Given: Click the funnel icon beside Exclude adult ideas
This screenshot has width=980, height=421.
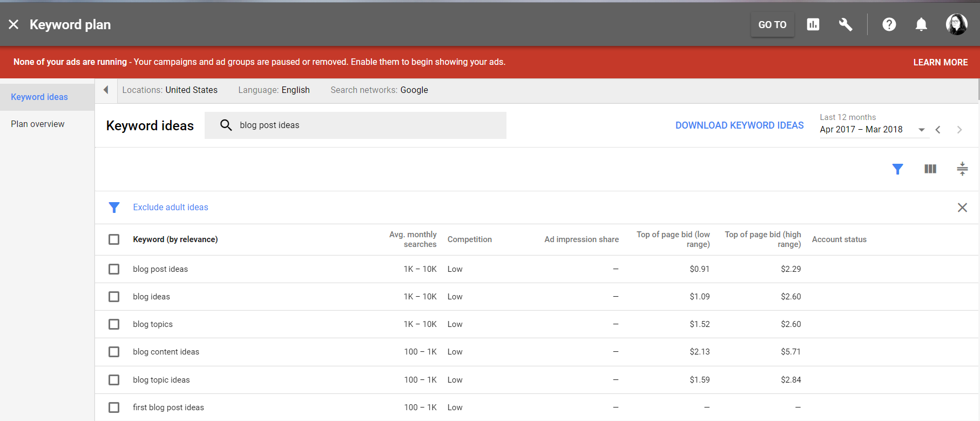Looking at the screenshot, I should click(114, 208).
